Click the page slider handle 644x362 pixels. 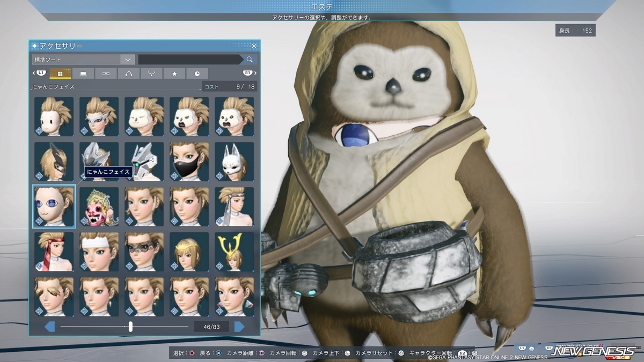click(x=130, y=327)
